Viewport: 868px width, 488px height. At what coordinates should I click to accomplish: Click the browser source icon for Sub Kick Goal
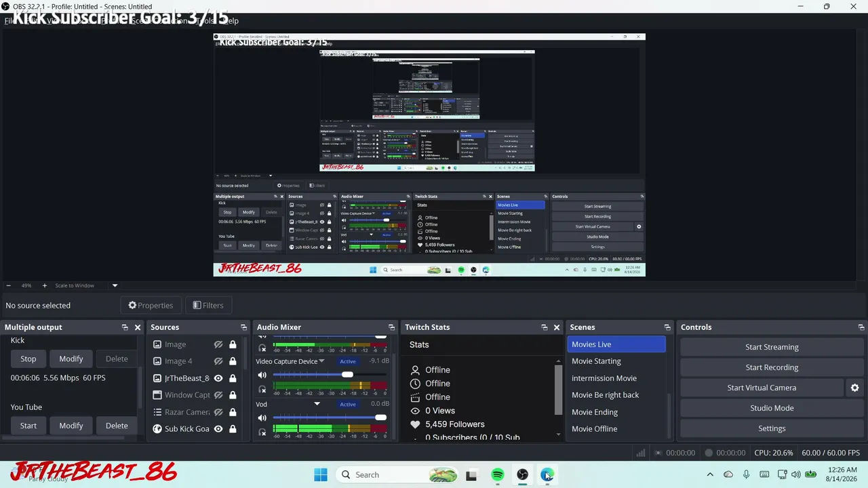[x=157, y=429]
